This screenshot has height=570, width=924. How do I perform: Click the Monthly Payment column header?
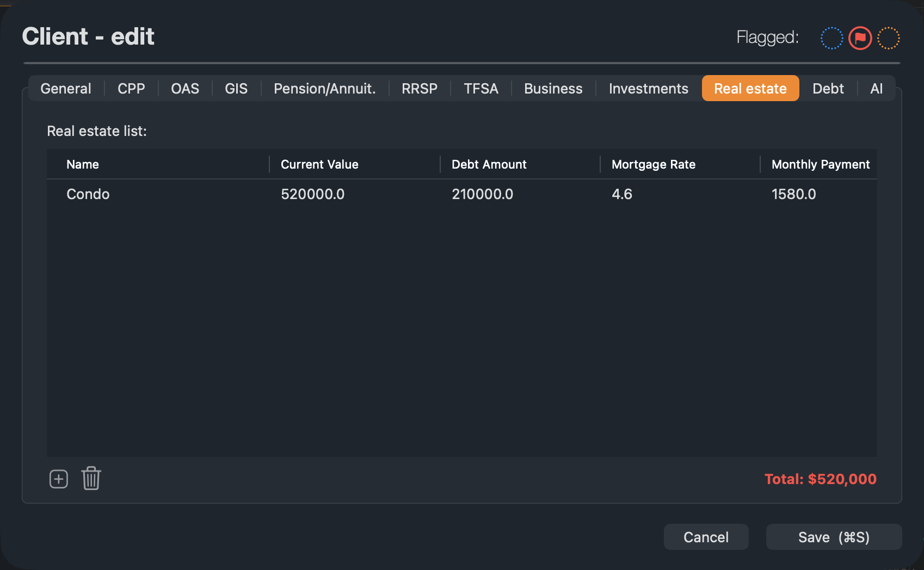821,164
